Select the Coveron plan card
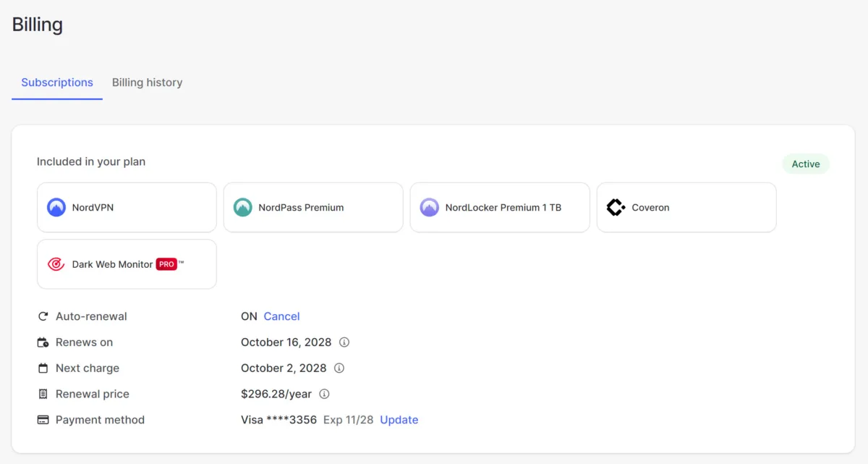This screenshot has width=868, height=464. [x=686, y=208]
